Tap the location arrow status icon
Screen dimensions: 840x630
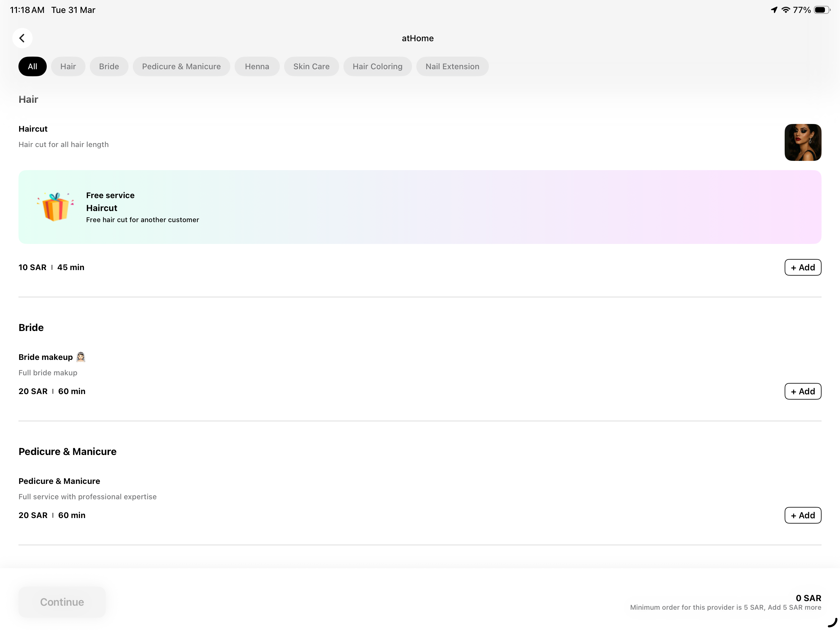(x=774, y=10)
